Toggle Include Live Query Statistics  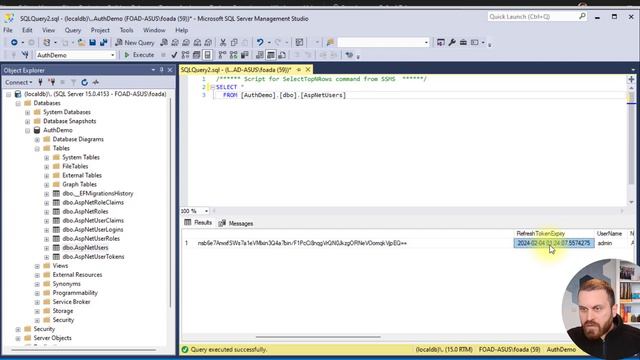pyautogui.click(x=233, y=55)
